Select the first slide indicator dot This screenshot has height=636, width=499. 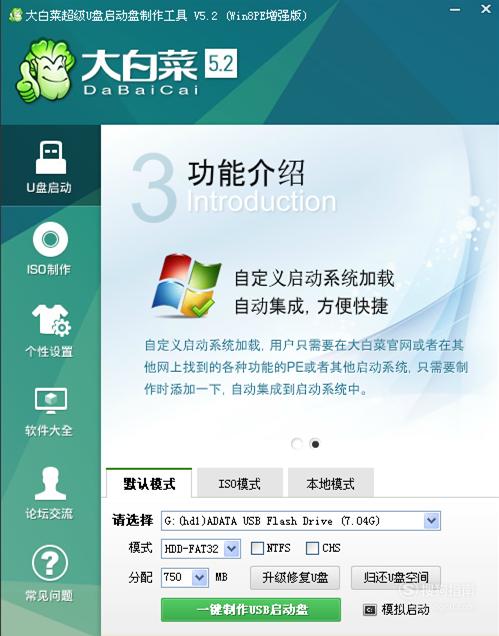click(x=297, y=444)
